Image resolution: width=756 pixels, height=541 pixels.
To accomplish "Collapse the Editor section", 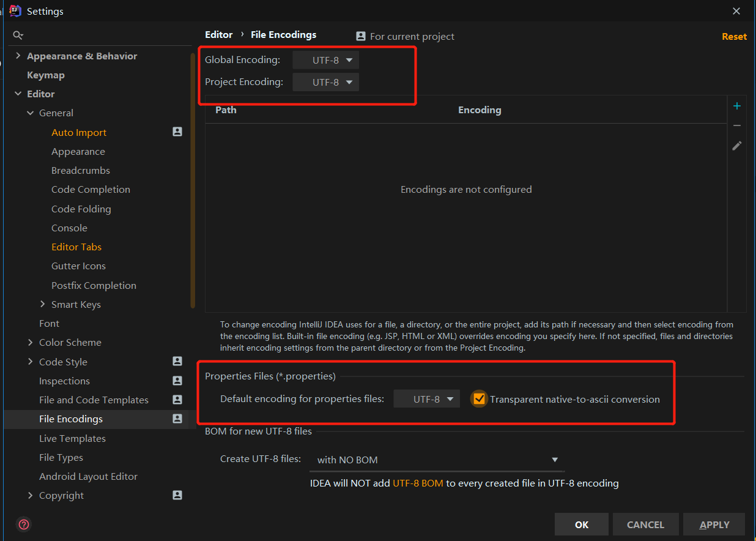I will pos(18,94).
